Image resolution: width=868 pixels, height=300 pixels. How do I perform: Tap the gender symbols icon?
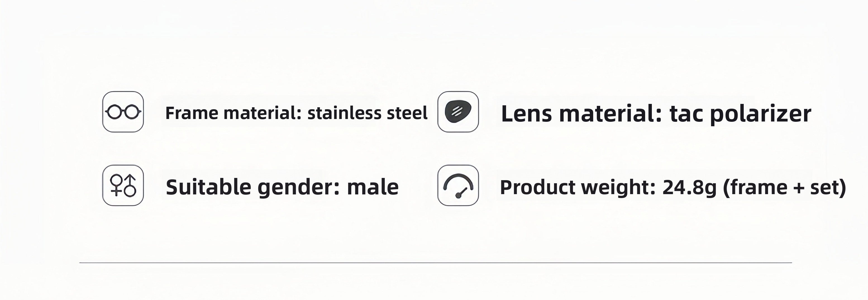(x=123, y=185)
